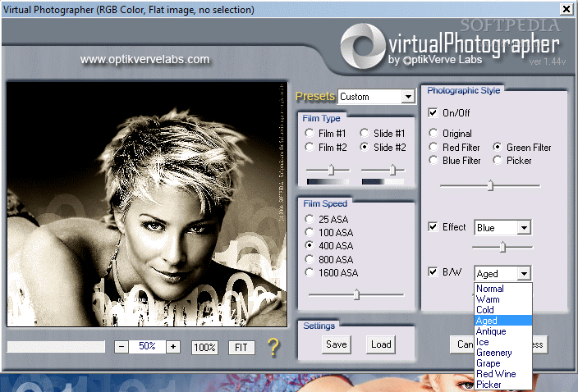Visit the www.optikvervelabs.com link
Screen dimensions: 578x392
click(144, 59)
